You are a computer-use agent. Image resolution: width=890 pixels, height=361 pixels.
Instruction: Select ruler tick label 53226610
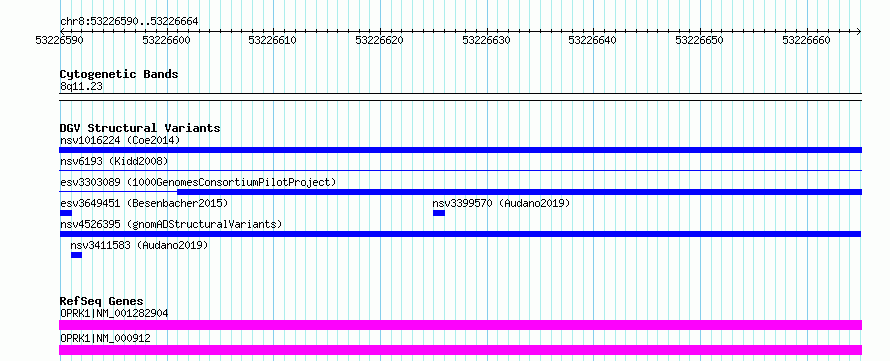[x=273, y=40]
